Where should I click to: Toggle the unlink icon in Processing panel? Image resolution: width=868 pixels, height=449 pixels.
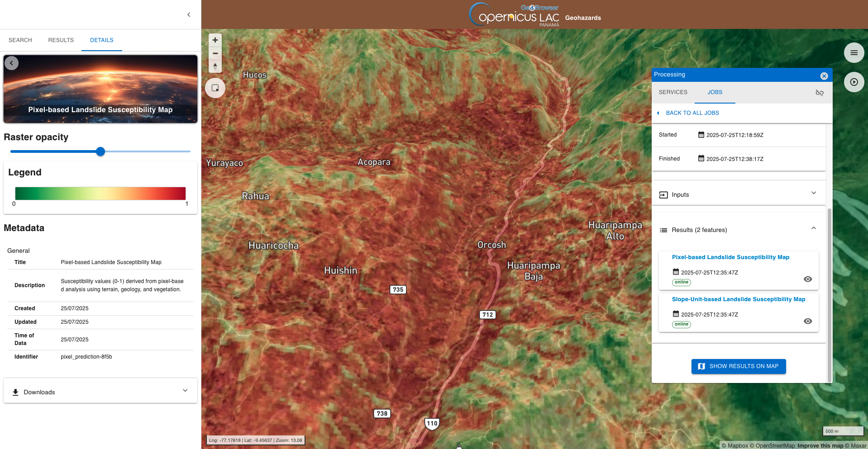pos(819,93)
